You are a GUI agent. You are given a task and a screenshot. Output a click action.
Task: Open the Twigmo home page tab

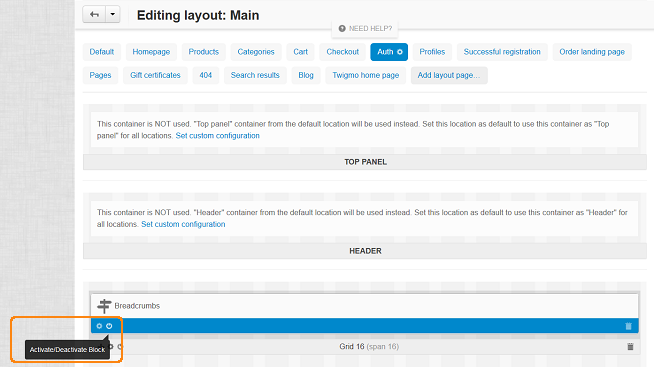[365, 75]
